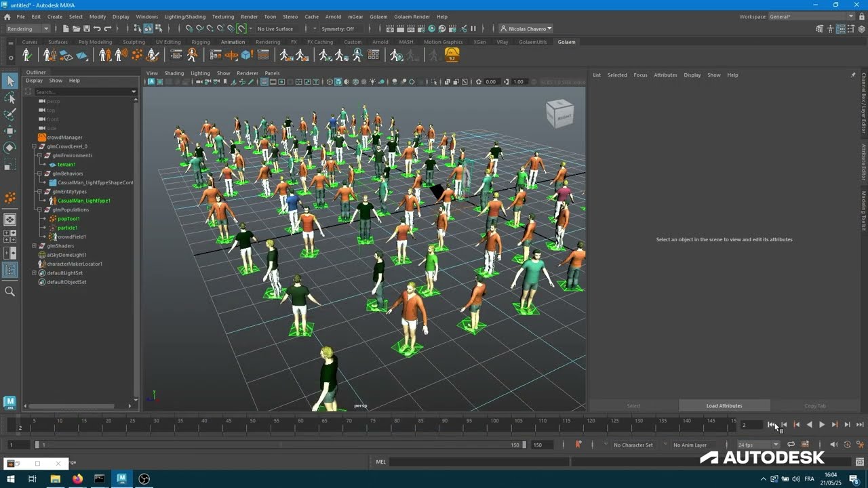Pin the Attribute Editor panel
The height and width of the screenshot is (488, 868).
[853, 75]
